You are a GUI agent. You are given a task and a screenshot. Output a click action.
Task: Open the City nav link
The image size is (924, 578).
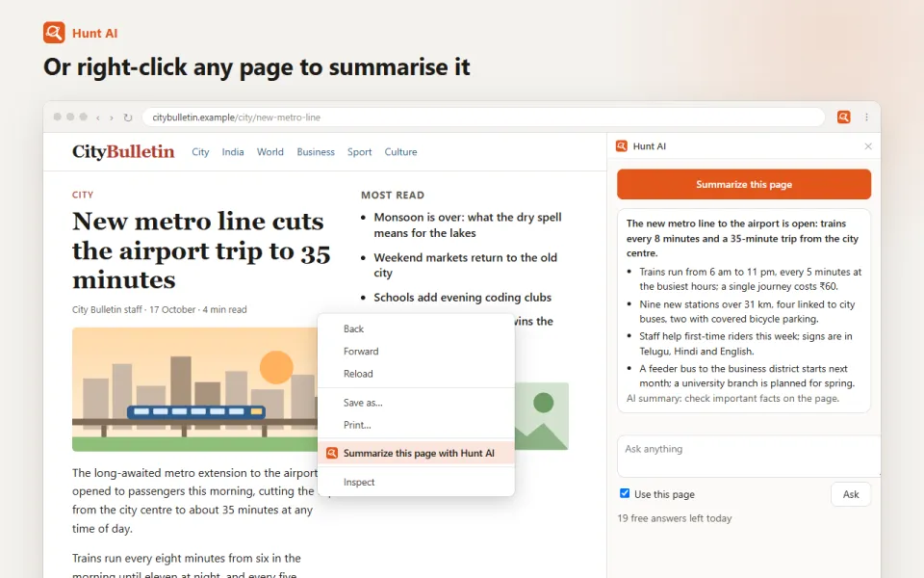coord(200,151)
